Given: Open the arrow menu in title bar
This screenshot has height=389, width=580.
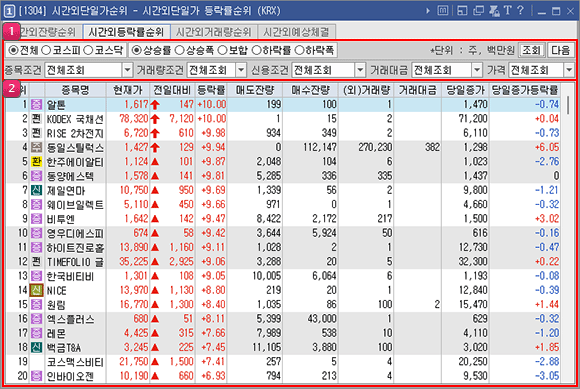Looking at the screenshot, I should (x=428, y=11).
